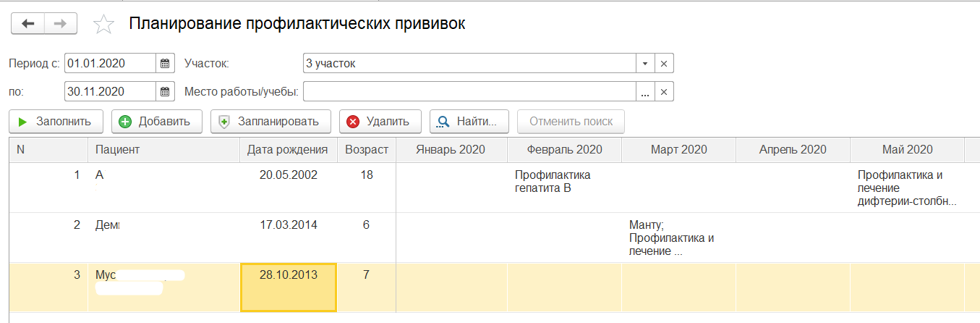Open selection dialog for 'Место работы/учебы'
The image size is (980, 323).
coord(645,91)
